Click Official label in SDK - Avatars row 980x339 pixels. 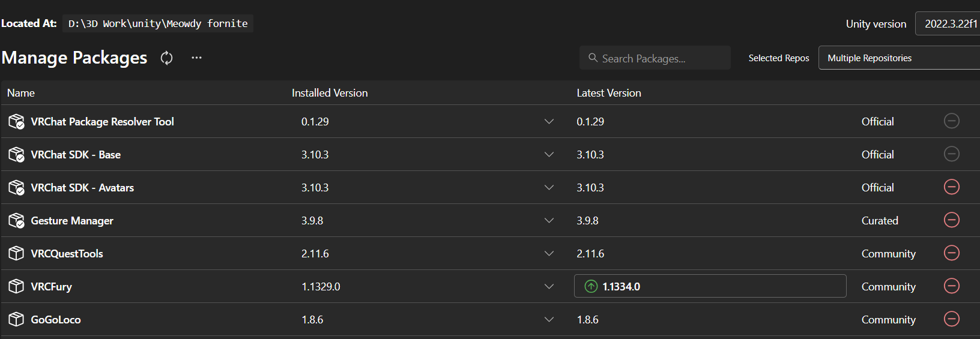pyautogui.click(x=877, y=188)
